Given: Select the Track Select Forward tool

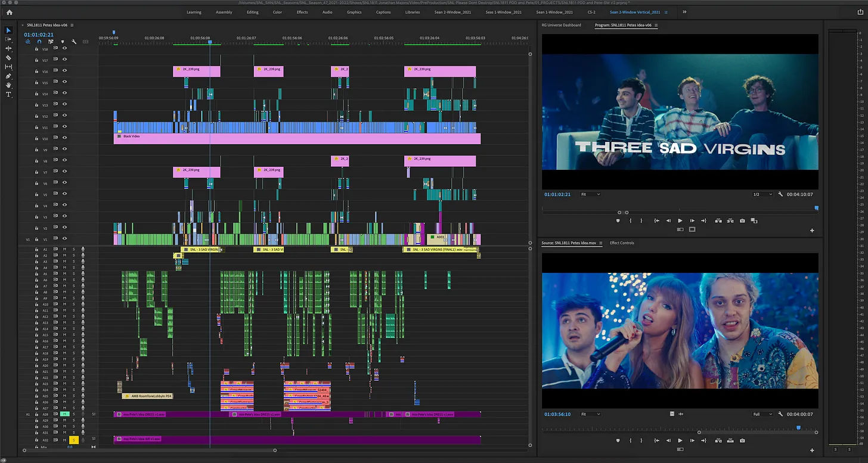Looking at the screenshot, I should point(8,39).
